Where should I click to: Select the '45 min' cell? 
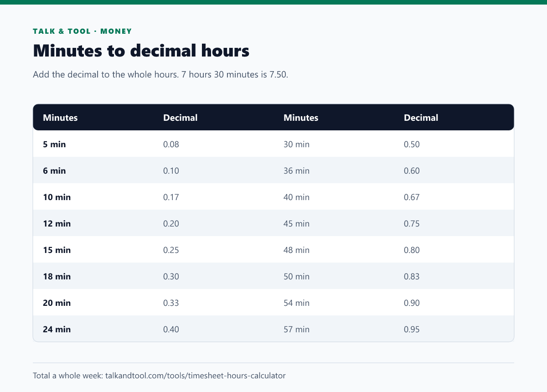pyautogui.click(x=297, y=224)
